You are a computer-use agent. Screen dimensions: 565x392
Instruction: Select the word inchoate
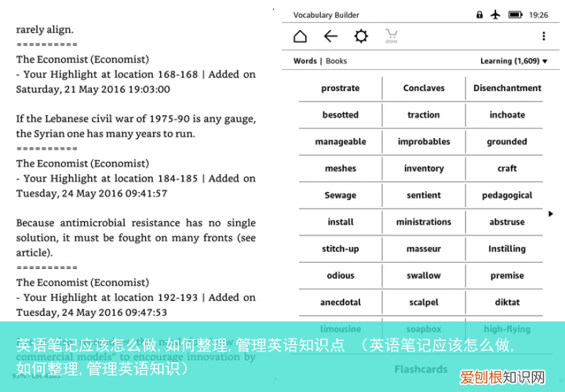507,114
